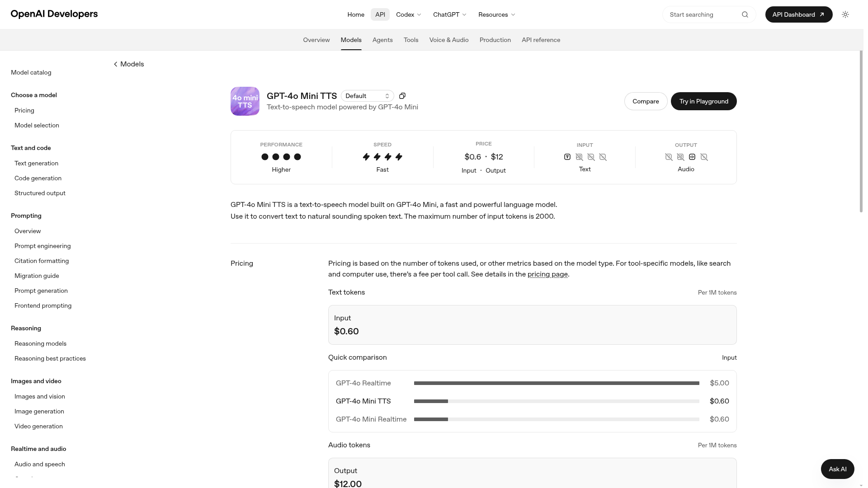This screenshot has width=868, height=488.
Task: Open Audio and speech sidebar page
Action: [40, 464]
